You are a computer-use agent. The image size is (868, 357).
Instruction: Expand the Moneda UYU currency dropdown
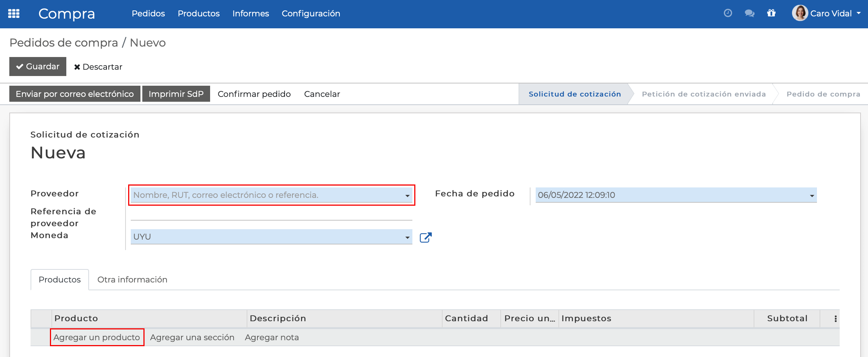(x=407, y=237)
